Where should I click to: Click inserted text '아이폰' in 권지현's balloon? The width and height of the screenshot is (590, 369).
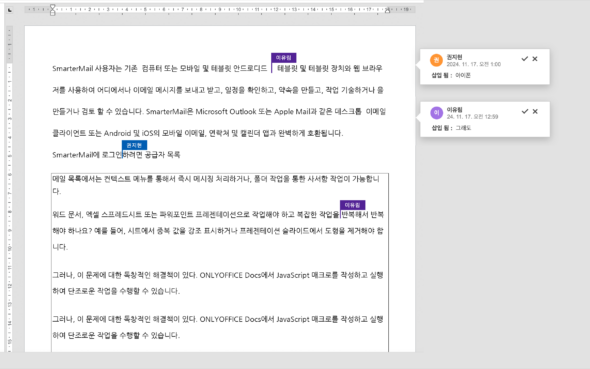[463, 76]
